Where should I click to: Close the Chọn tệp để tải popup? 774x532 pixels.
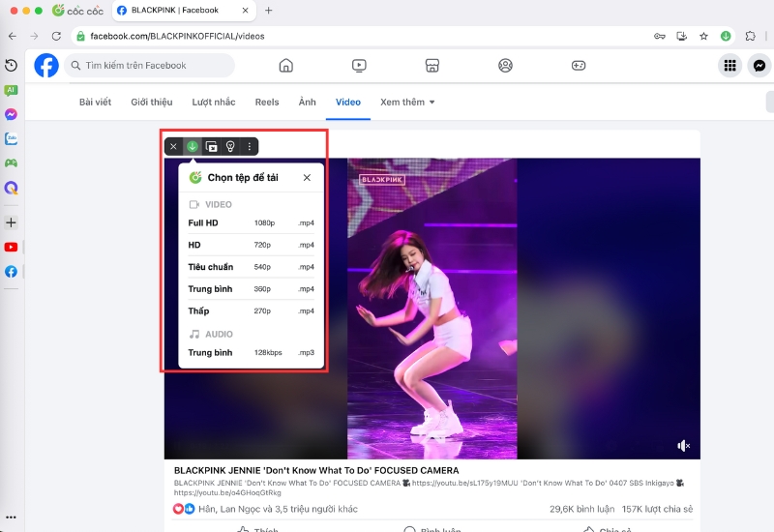pos(307,178)
